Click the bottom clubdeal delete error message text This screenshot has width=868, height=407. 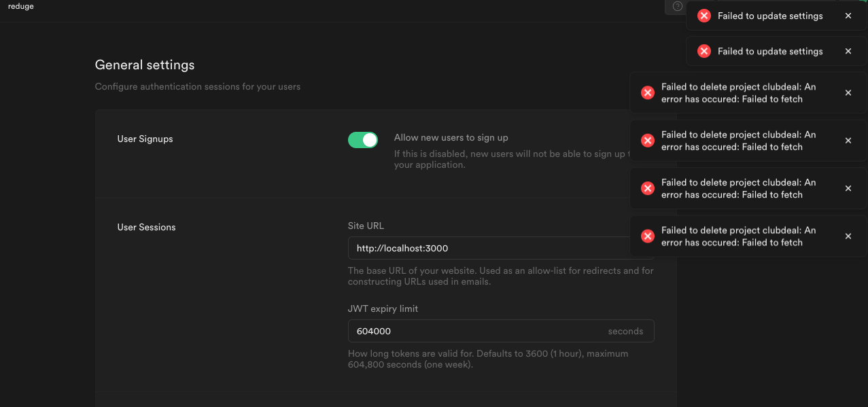738,236
